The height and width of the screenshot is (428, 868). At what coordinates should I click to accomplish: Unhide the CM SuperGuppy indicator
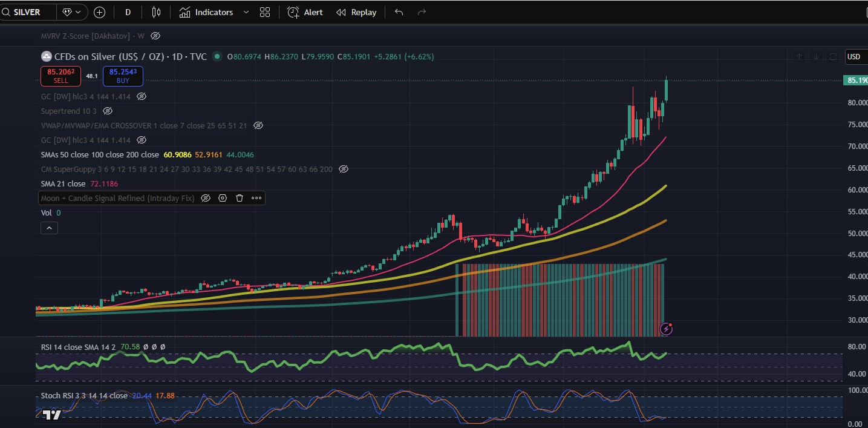click(344, 169)
